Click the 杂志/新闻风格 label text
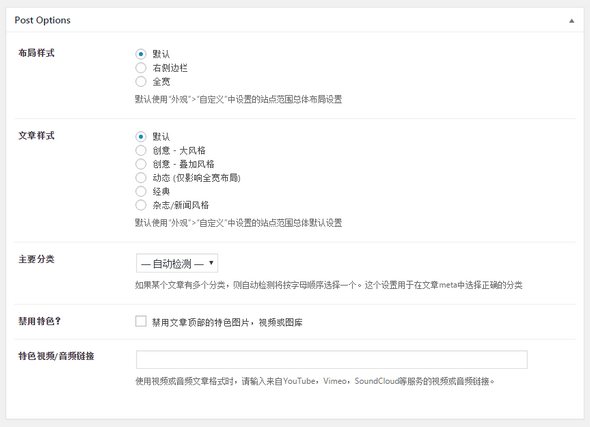 point(181,205)
